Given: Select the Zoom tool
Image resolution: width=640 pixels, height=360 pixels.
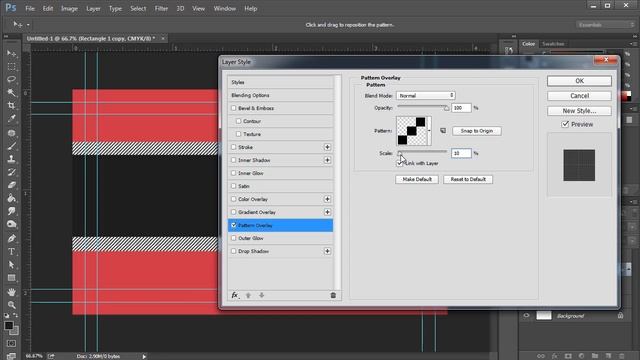Looking at the screenshot, I should point(11,305).
